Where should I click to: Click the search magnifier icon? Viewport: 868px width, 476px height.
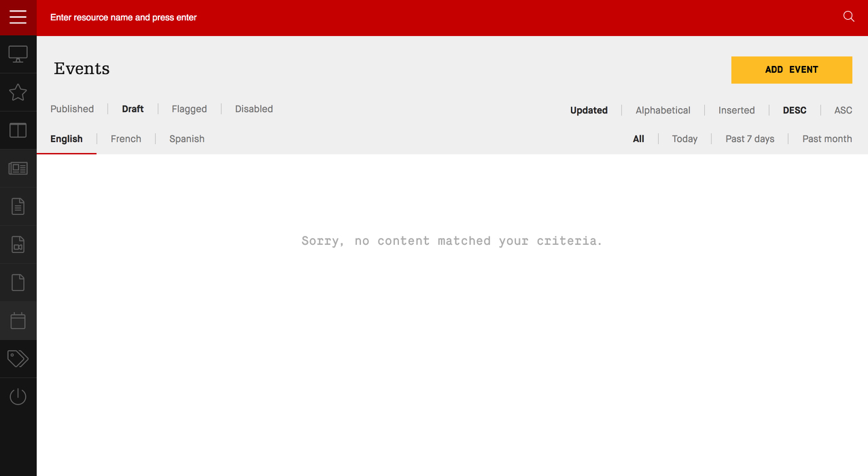pyautogui.click(x=849, y=17)
